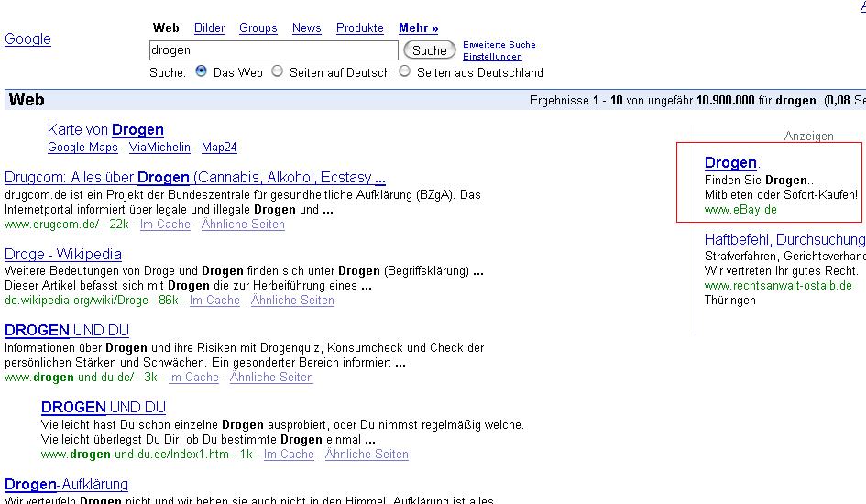866x504 pixels.
Task: Click www.eBay.de ad URL text
Action: tap(740, 210)
